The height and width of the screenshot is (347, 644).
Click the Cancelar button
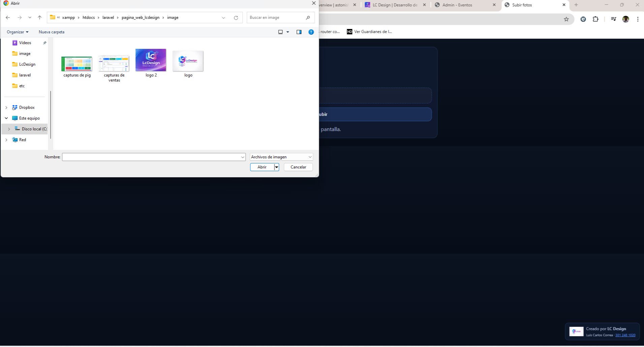point(298,167)
